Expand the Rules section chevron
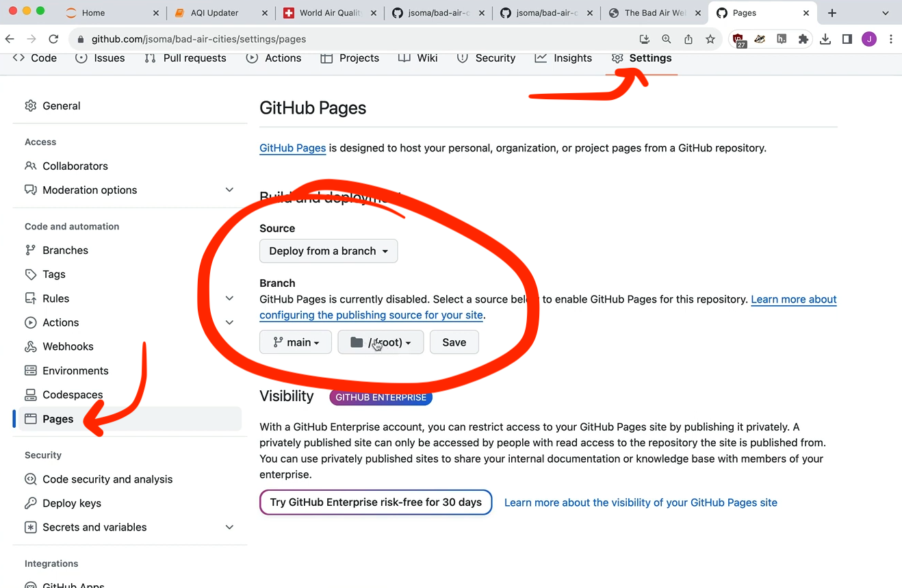Viewport: 902px width, 588px height. [x=229, y=298]
